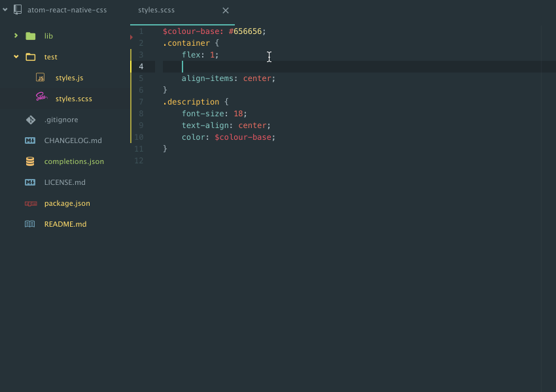This screenshot has height=392, width=556.
Task: Click the pink Sass icon for styles.scss
Action: [41, 97]
